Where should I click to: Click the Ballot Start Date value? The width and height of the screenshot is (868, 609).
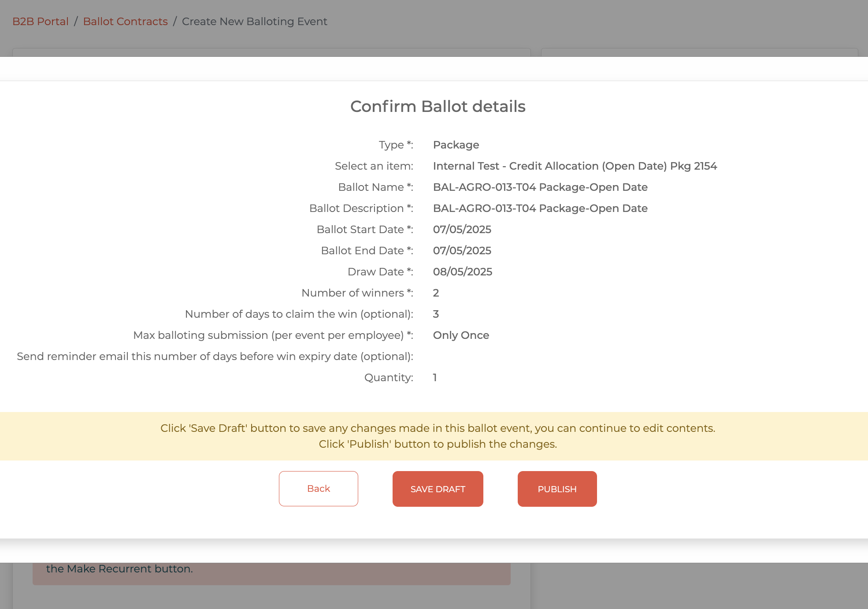(462, 230)
